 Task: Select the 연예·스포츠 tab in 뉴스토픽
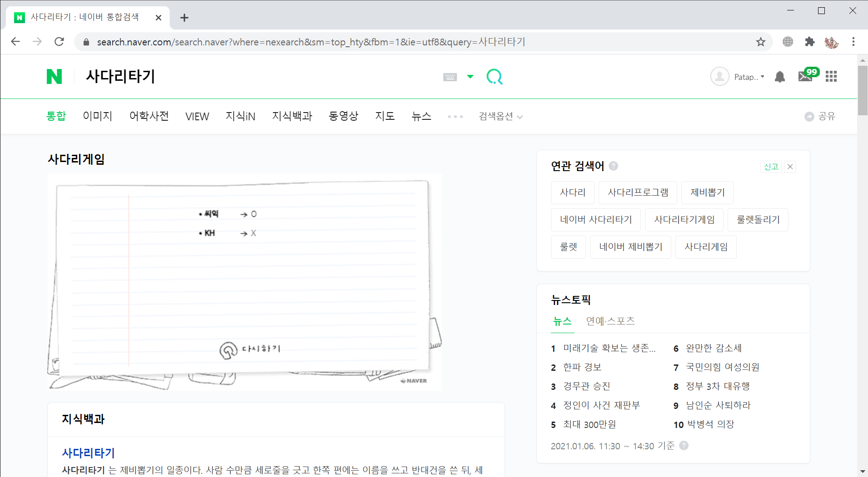[x=610, y=321]
